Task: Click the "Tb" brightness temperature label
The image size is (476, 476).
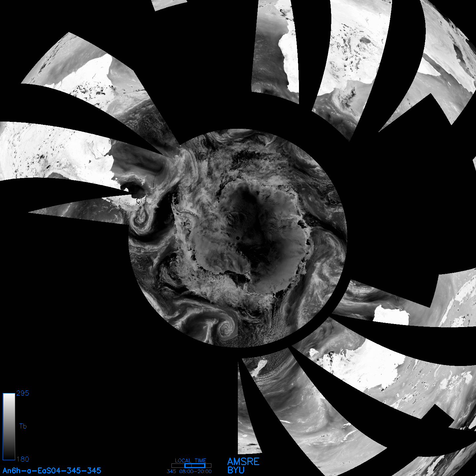Action: point(23,426)
